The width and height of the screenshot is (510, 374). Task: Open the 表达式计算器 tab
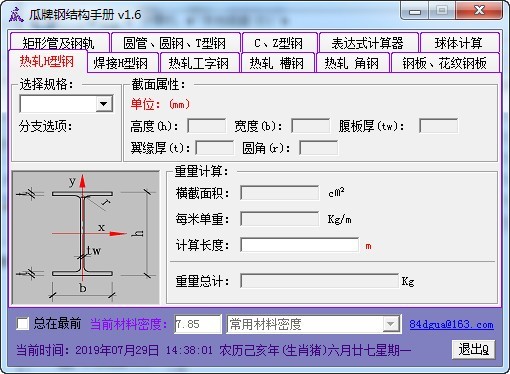point(368,42)
